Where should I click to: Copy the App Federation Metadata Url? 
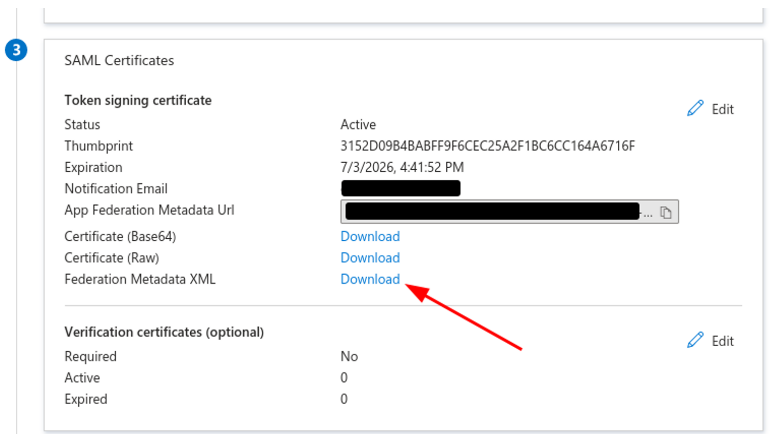666,212
